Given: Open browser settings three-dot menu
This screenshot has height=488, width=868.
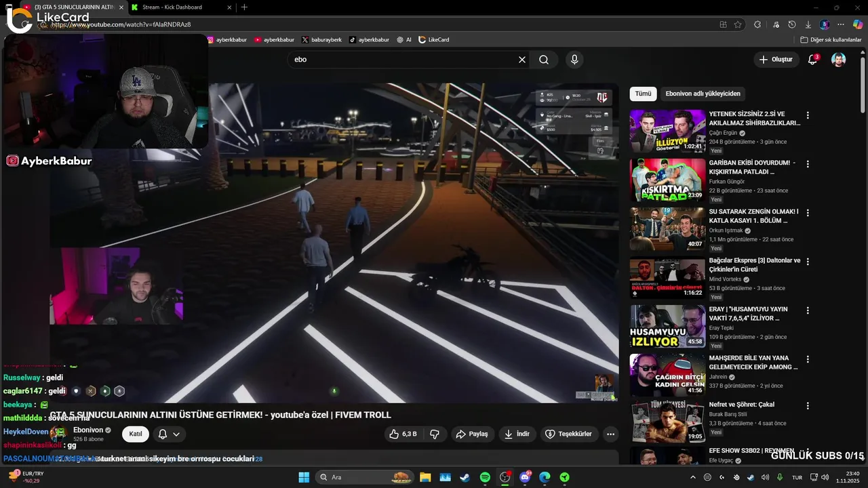Looking at the screenshot, I should [841, 24].
